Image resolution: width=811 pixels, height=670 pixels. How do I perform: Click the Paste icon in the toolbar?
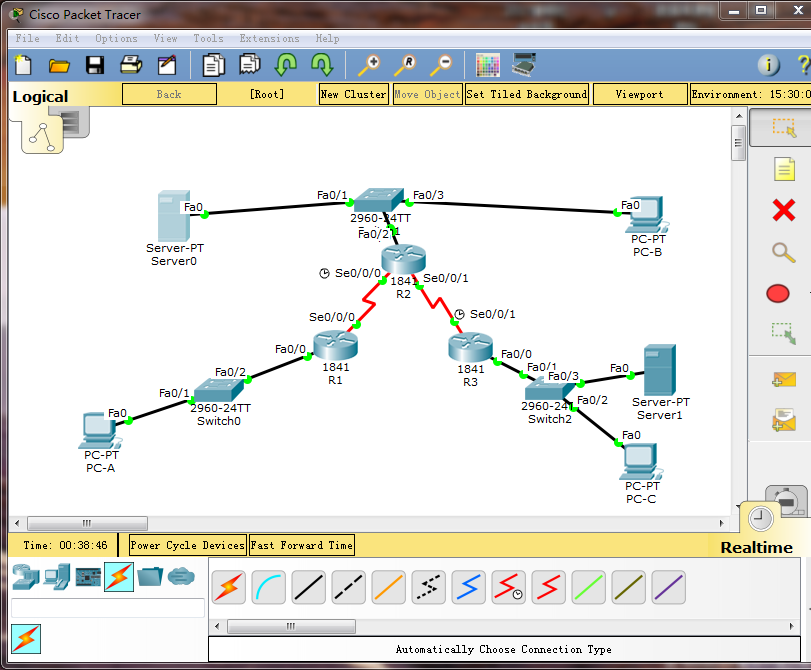(x=250, y=65)
